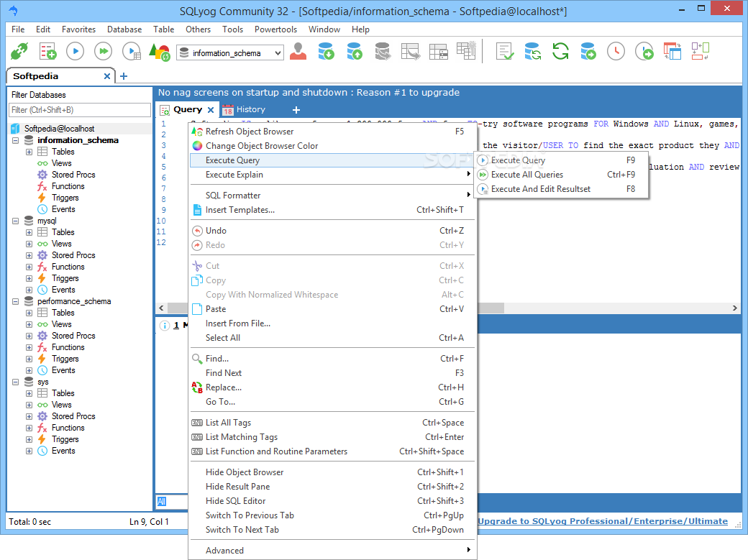The width and height of the screenshot is (748, 560).
Task: Click the Events clock icon under sys
Action: coord(42,451)
